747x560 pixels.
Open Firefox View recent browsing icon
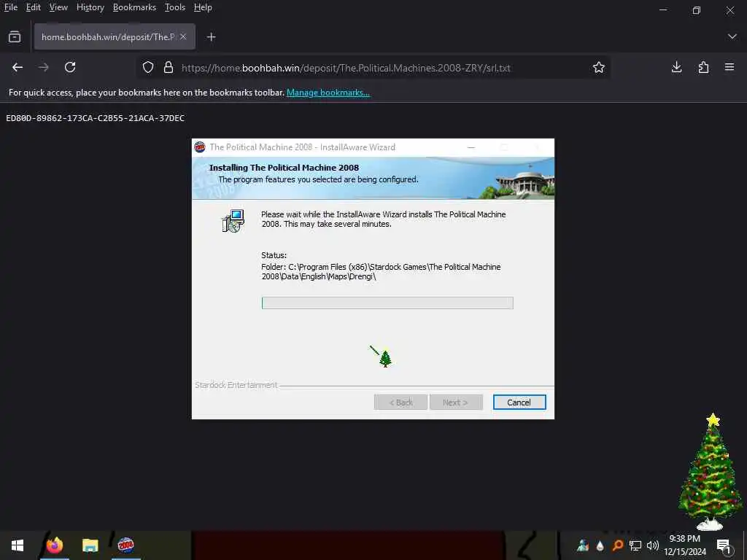tap(15, 36)
